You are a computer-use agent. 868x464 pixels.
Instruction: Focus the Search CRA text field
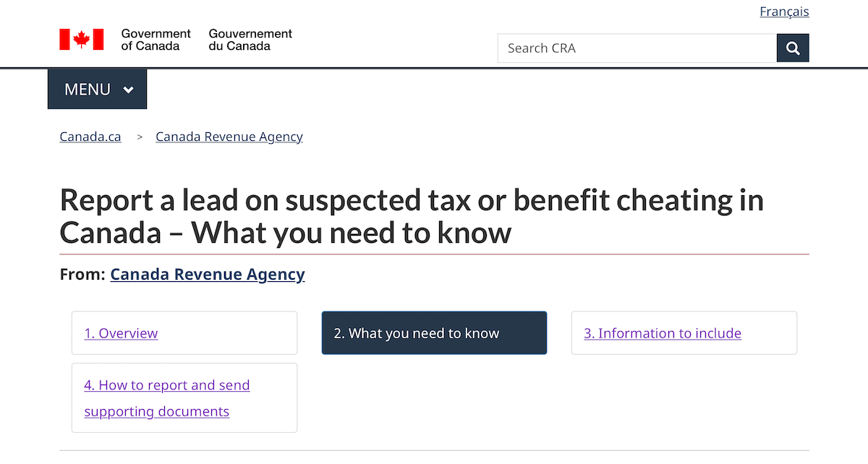637,48
